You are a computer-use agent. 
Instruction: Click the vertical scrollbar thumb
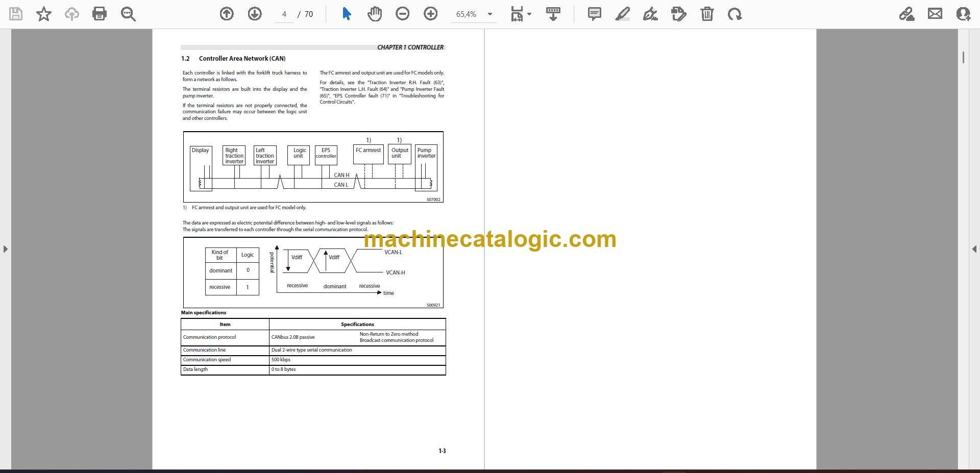pos(963,57)
